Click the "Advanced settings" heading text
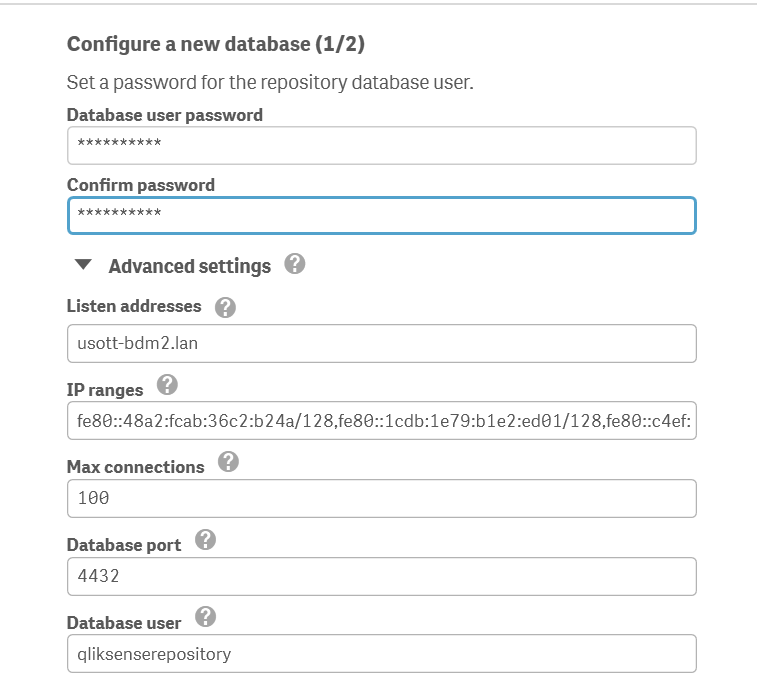 click(189, 266)
